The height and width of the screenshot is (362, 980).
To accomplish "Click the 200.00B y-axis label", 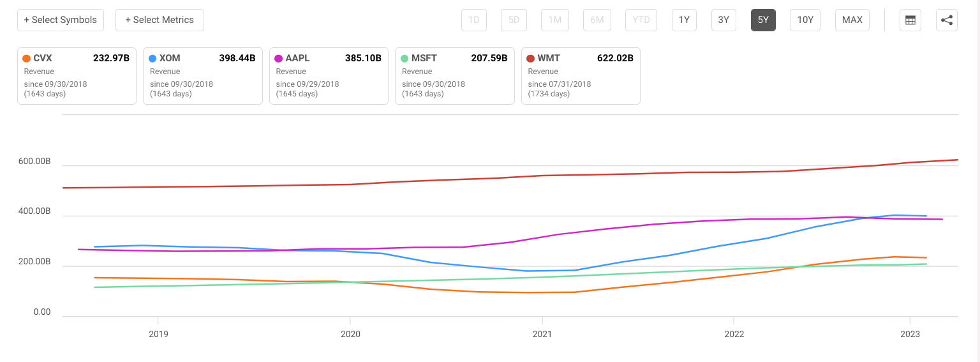I will tap(34, 262).
